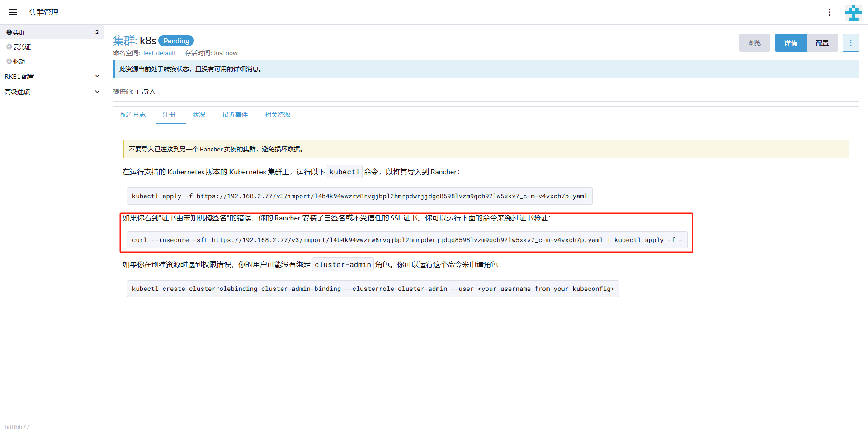Click the globe icon beside 云凭证

pos(9,47)
